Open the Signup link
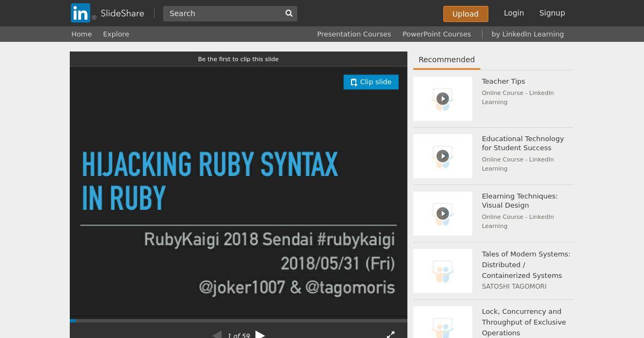The height and width of the screenshot is (338, 644). tap(552, 13)
